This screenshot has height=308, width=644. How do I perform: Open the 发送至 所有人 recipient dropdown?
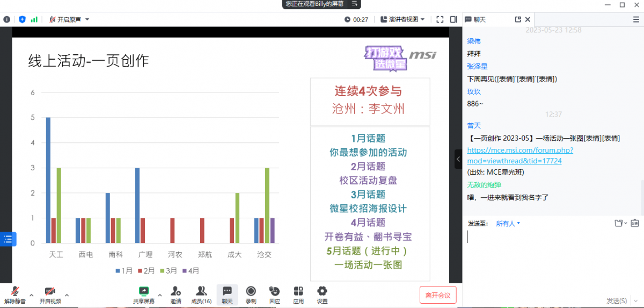508,224
